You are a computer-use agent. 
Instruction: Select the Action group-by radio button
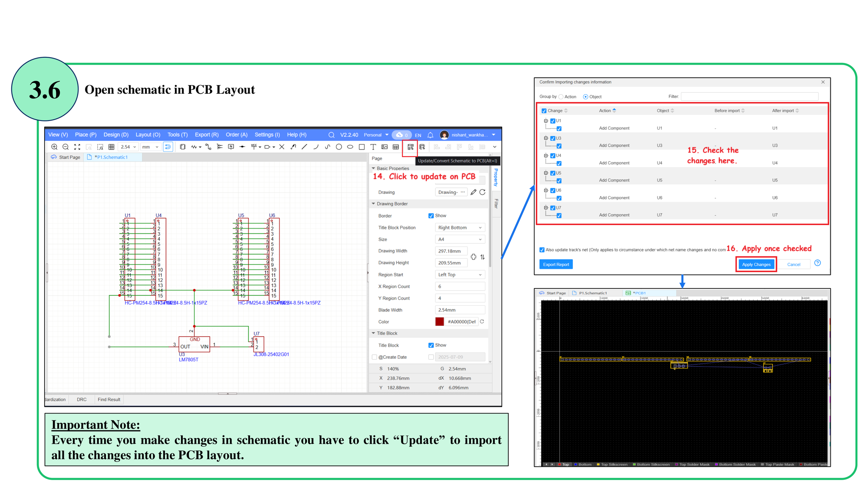click(561, 97)
